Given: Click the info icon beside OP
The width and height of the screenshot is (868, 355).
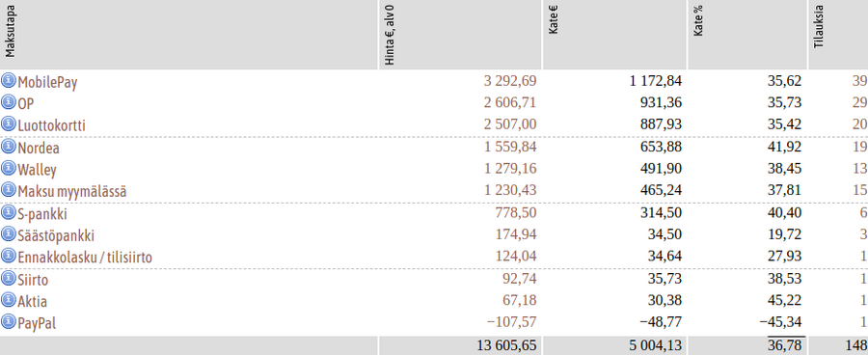Looking at the screenshot, I should (9, 102).
